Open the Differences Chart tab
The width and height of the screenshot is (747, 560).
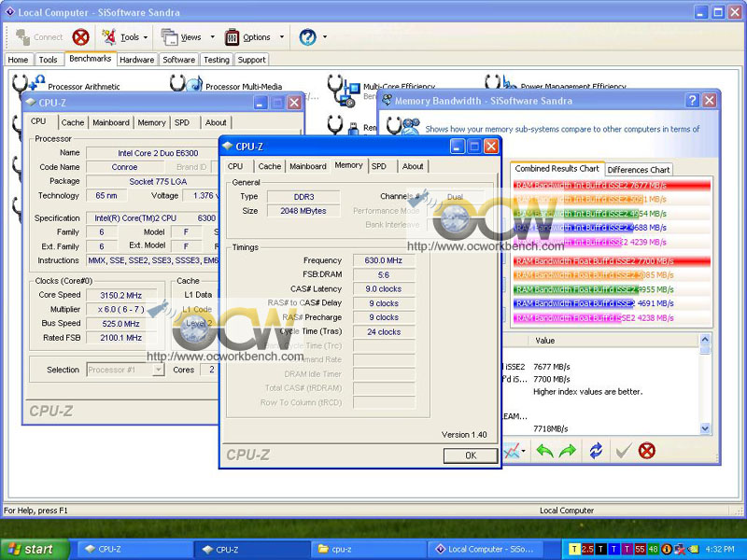pyautogui.click(x=639, y=170)
